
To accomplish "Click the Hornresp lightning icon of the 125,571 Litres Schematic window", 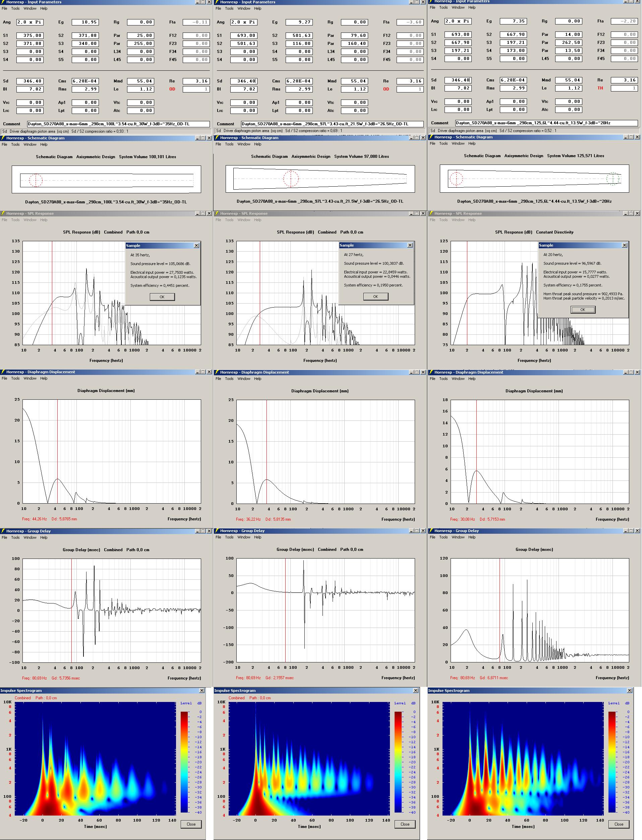I will (431, 137).
